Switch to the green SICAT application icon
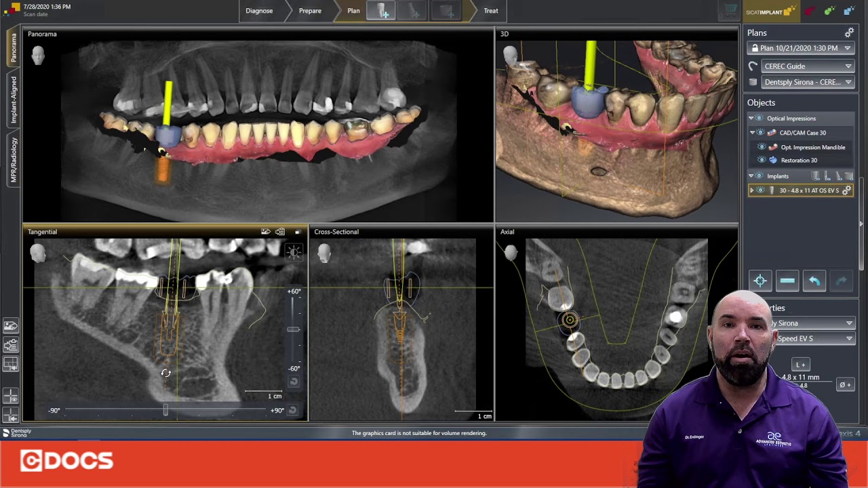The height and width of the screenshot is (488, 868). (830, 11)
